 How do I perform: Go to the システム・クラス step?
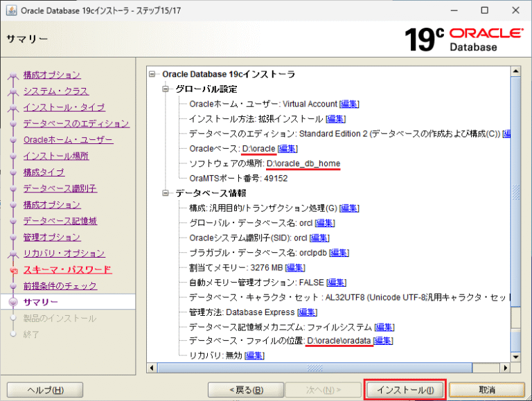click(56, 91)
